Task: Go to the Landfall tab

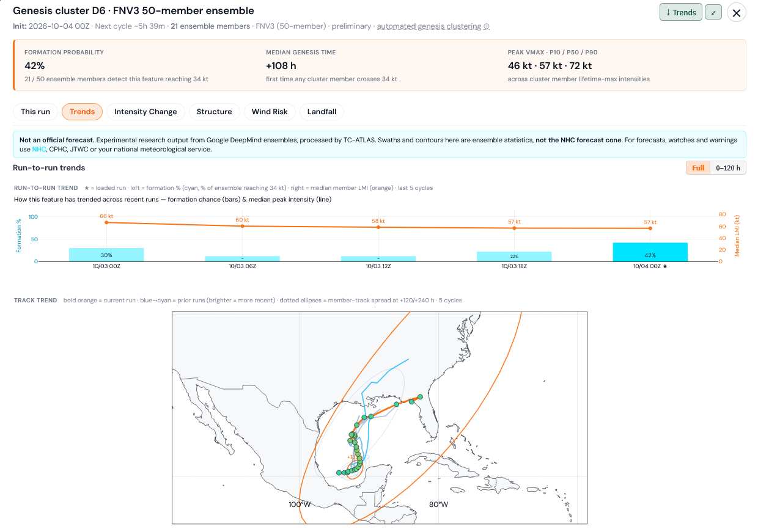Action: [x=322, y=112]
